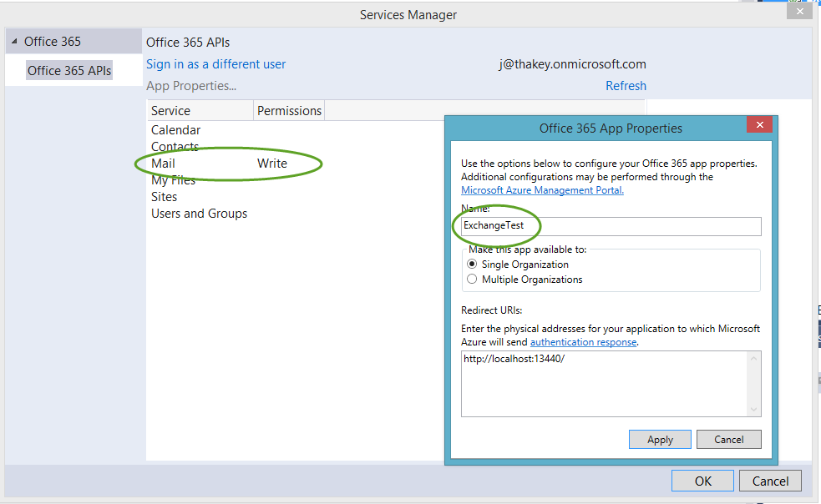
Task: Select the Sites service
Action: [164, 196]
